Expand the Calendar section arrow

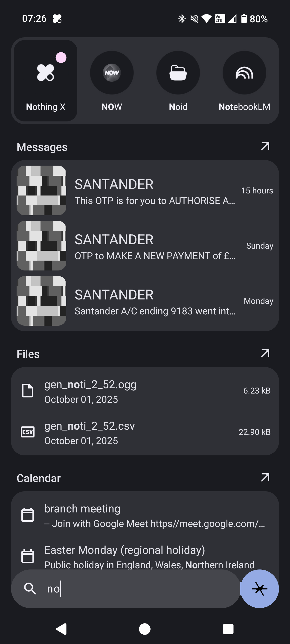point(265,477)
